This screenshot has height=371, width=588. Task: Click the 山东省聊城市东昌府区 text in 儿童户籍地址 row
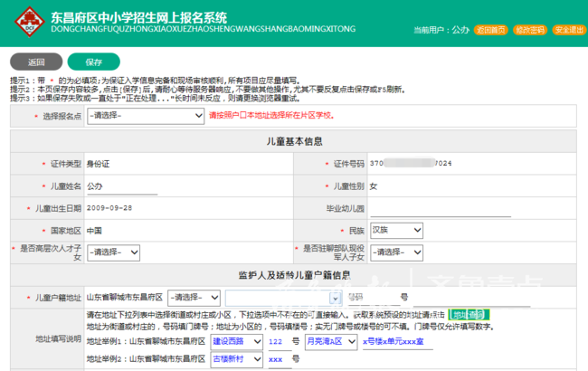125,298
